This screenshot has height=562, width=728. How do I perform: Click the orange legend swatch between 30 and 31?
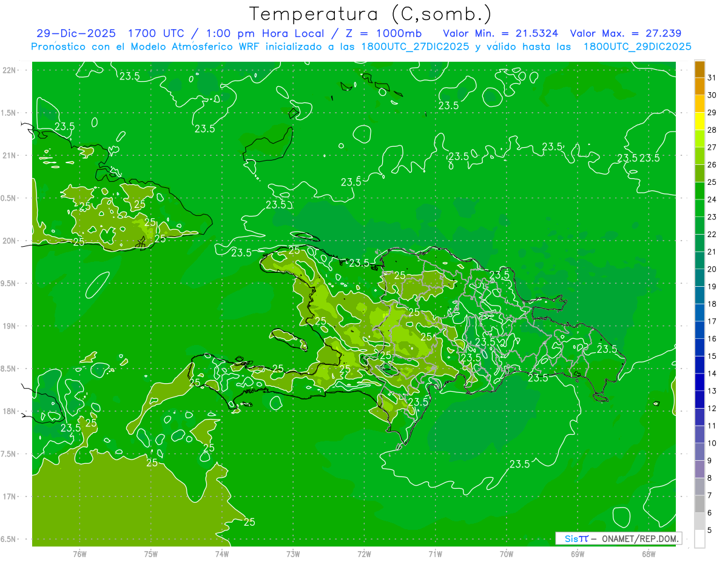pyautogui.click(x=699, y=86)
